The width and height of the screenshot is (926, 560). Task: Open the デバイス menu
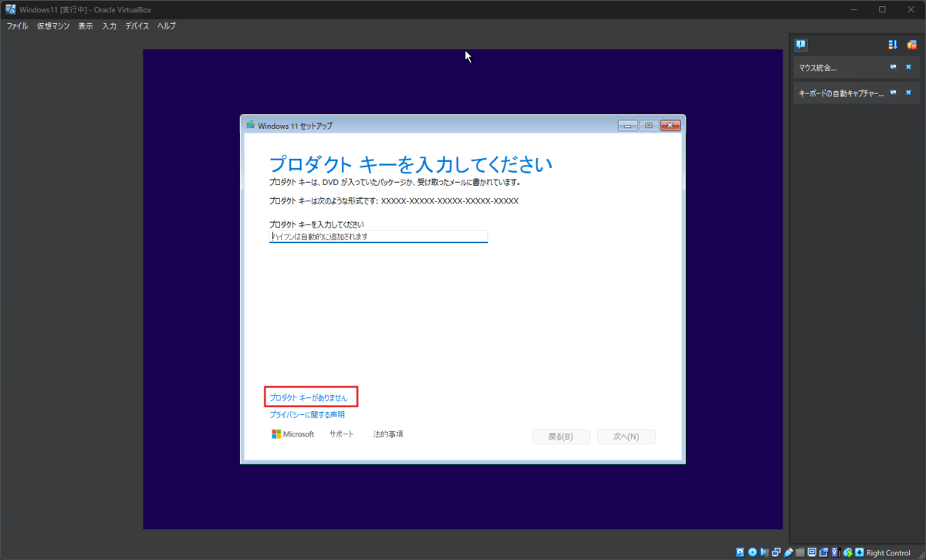(138, 25)
